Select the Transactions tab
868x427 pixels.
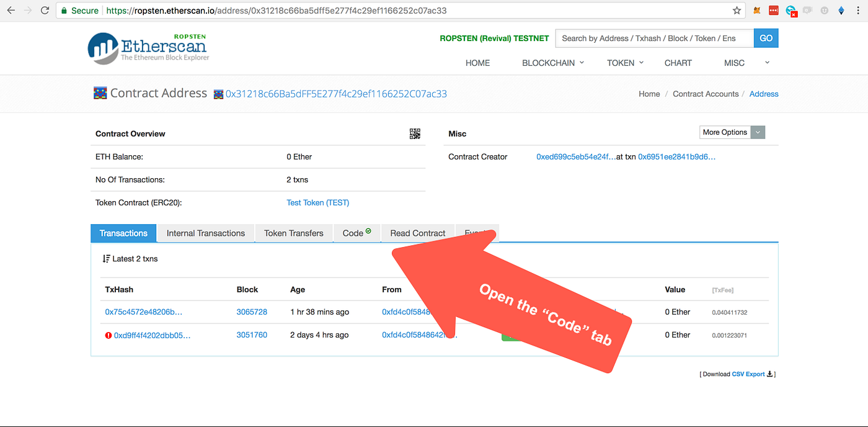click(x=123, y=233)
